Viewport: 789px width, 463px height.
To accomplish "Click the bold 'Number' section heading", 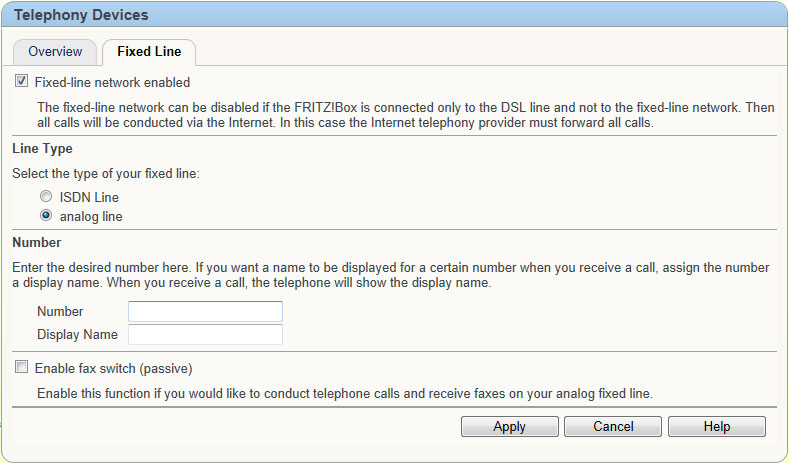I will click(37, 243).
